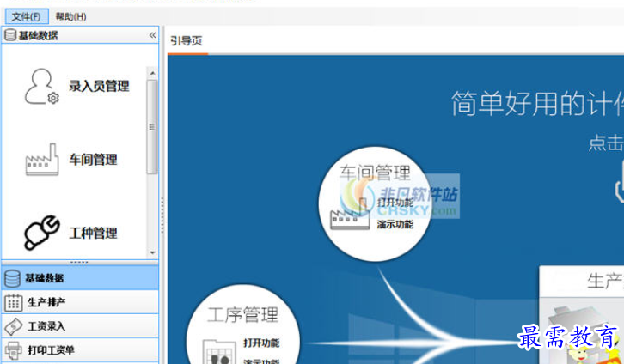This screenshot has width=624, height=364.
Task: Click the sidebar scroll up arrow
Action: tap(152, 73)
